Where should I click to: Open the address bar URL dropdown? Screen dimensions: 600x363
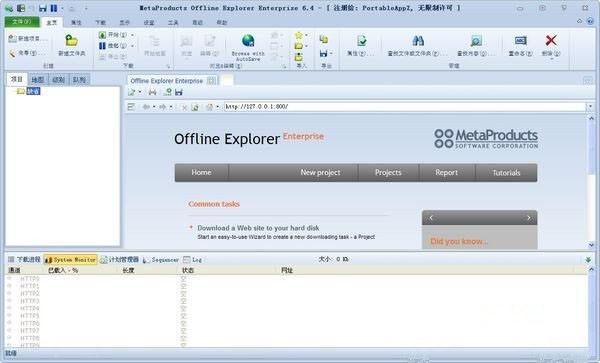tap(590, 107)
